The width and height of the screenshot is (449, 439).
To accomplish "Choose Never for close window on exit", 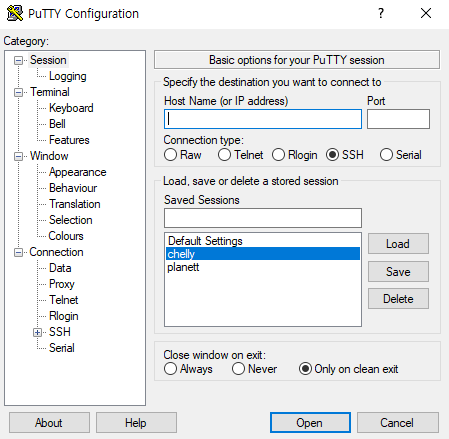I will [238, 369].
